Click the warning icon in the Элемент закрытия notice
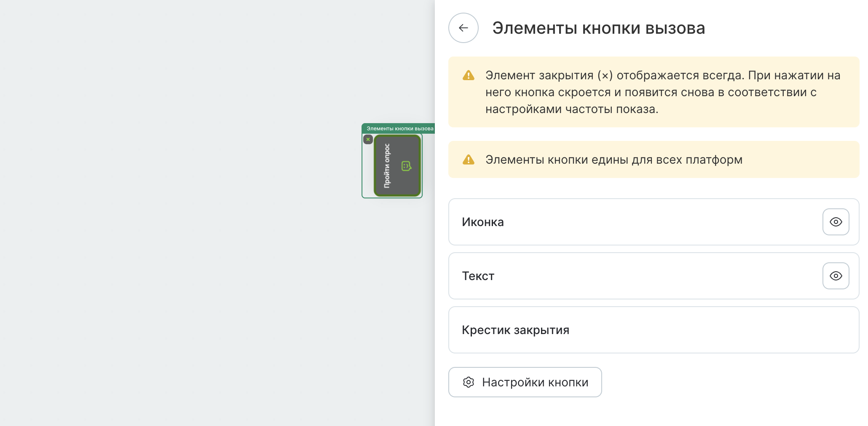Viewport: 868px width, 426px height. (x=469, y=75)
